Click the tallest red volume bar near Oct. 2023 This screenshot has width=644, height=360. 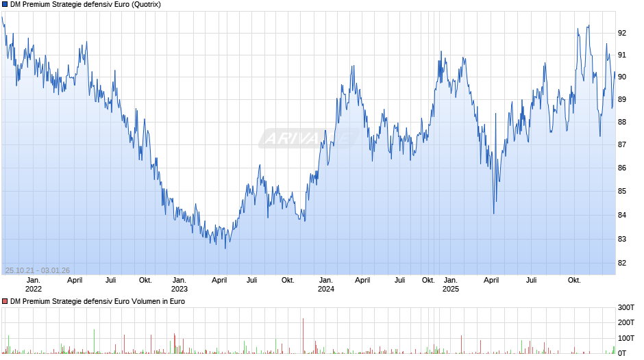coord(303,336)
